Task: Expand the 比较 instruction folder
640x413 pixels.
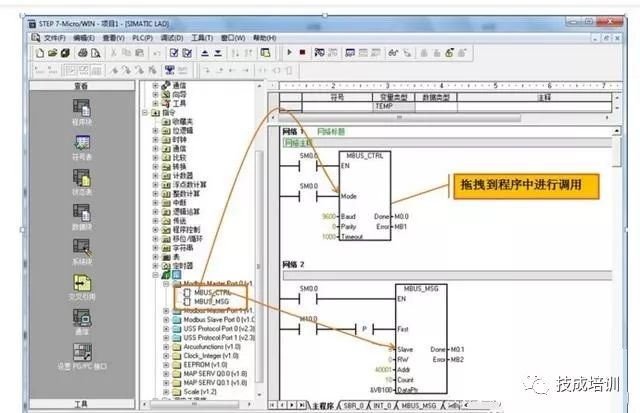Action: [x=155, y=158]
